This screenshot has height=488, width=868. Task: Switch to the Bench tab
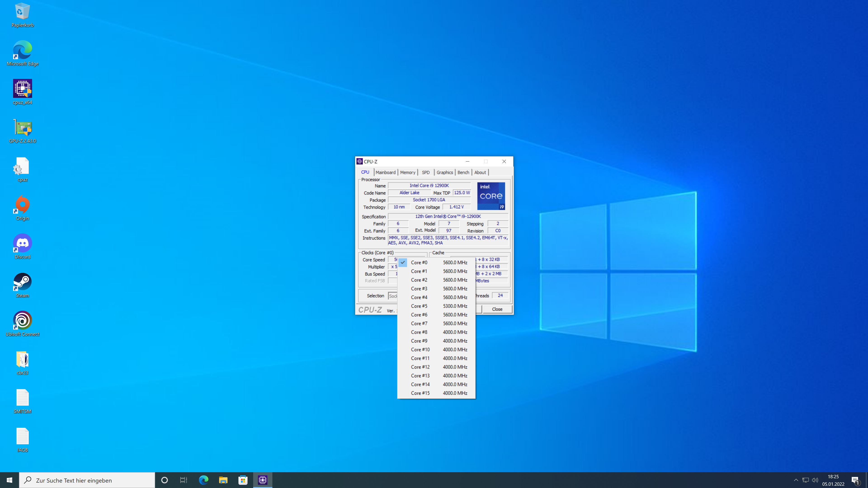point(463,172)
